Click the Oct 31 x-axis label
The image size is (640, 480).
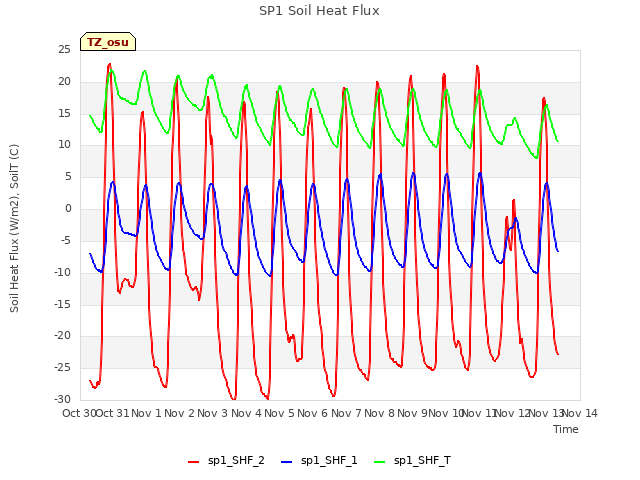point(113,413)
